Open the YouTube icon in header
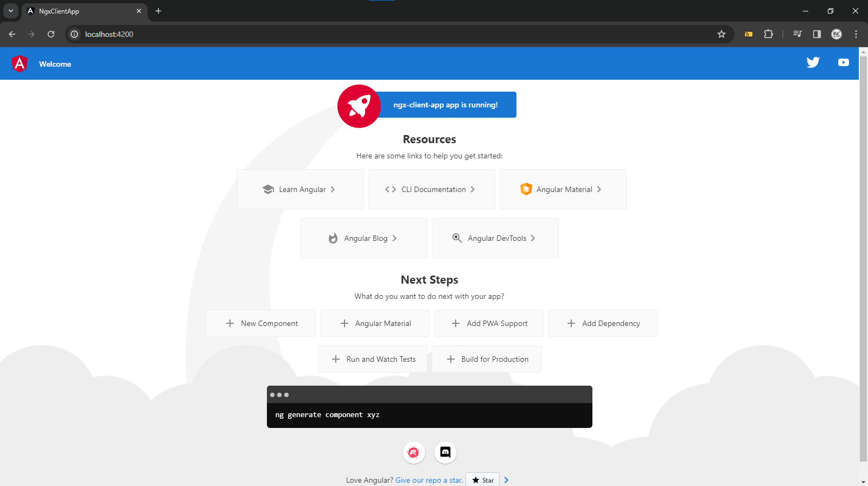This screenshot has height=486, width=868. (x=843, y=62)
